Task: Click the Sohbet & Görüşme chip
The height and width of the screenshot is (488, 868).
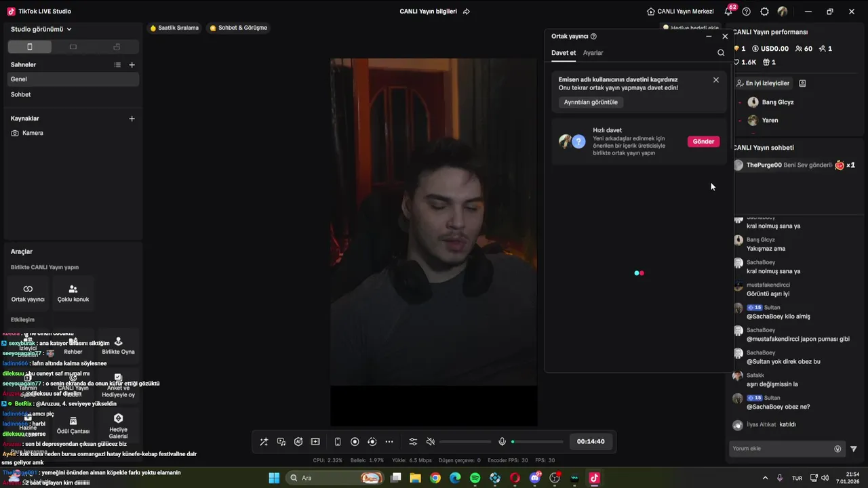Action: point(238,28)
